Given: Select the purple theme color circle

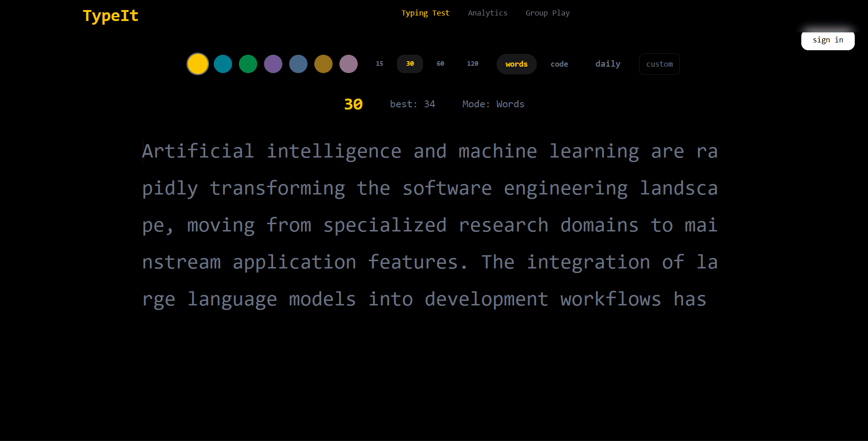Looking at the screenshot, I should [273, 64].
